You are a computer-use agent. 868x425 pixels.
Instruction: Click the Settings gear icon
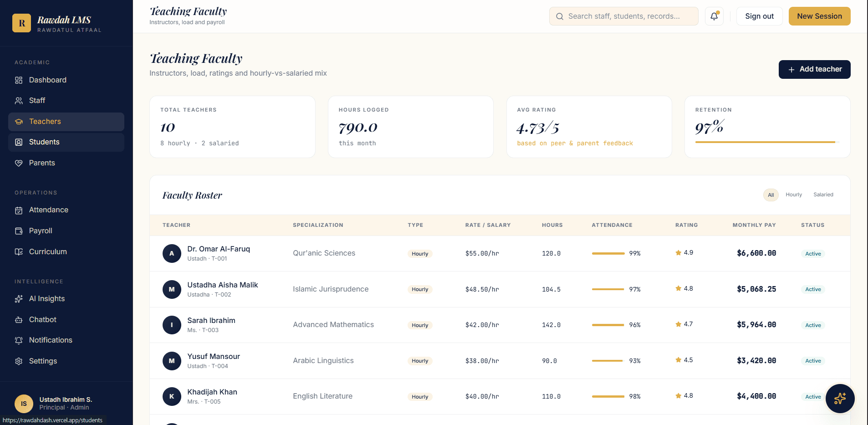click(x=19, y=361)
